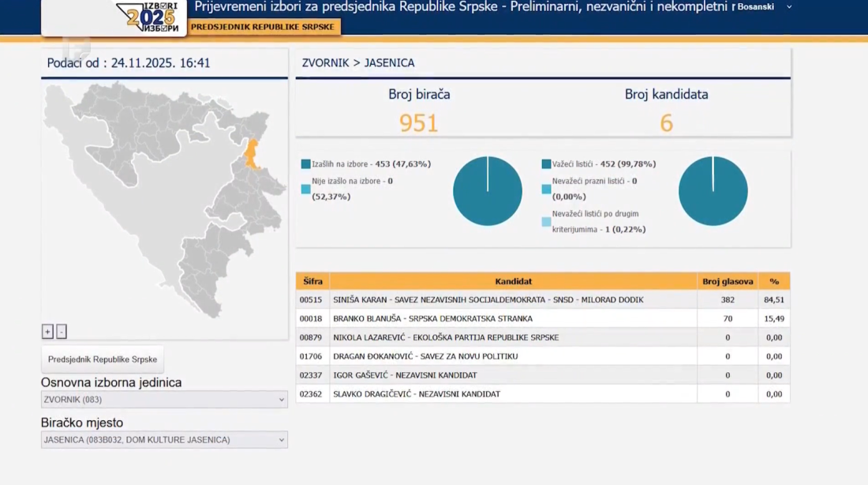Screen dimensions: 868x485
Task: Click ZVORNIK in the breadcrumb heading
Action: tap(325, 63)
